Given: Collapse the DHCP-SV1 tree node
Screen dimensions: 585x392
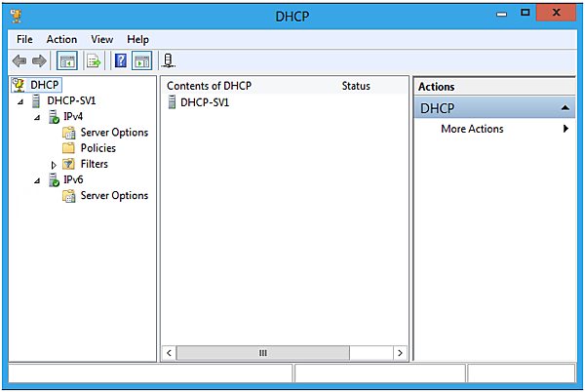Looking at the screenshot, I should [20, 101].
